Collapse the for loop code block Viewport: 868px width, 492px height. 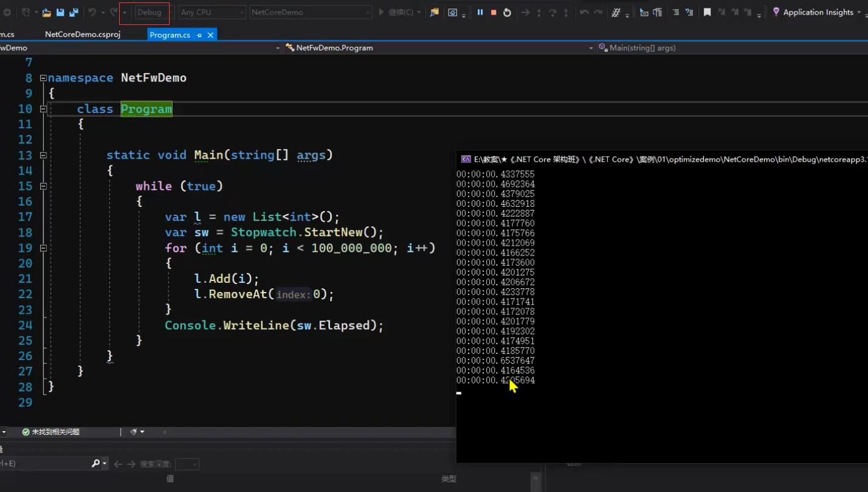pyautogui.click(x=43, y=248)
